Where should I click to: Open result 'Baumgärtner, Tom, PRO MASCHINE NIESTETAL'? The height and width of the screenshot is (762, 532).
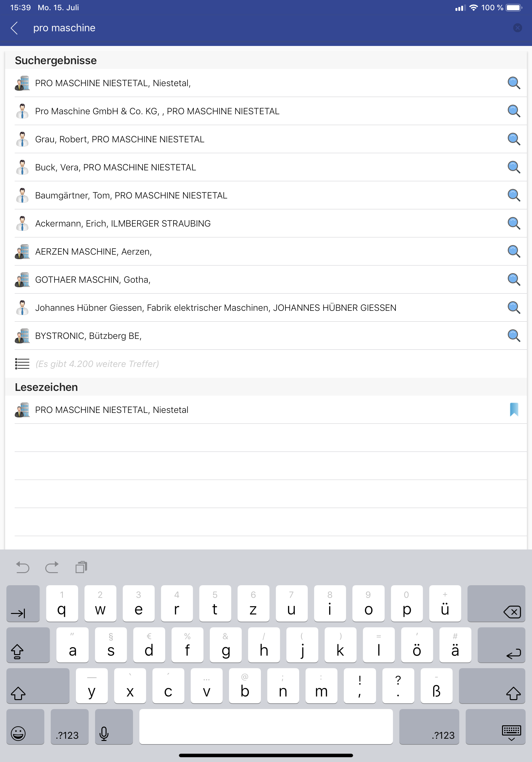266,195
